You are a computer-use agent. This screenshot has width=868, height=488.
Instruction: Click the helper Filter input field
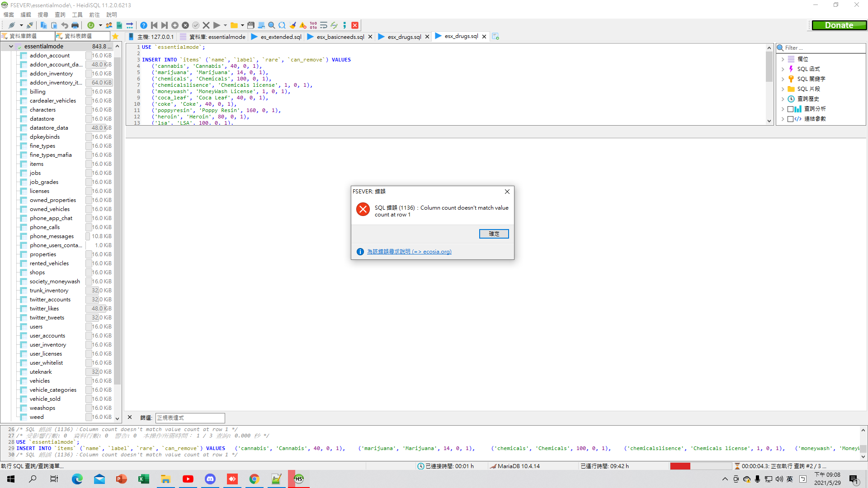click(x=821, y=47)
